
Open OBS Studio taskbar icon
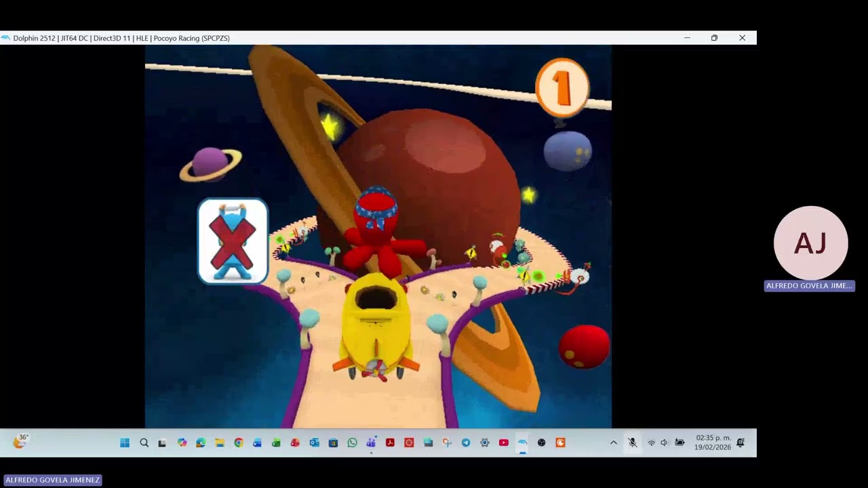click(541, 443)
